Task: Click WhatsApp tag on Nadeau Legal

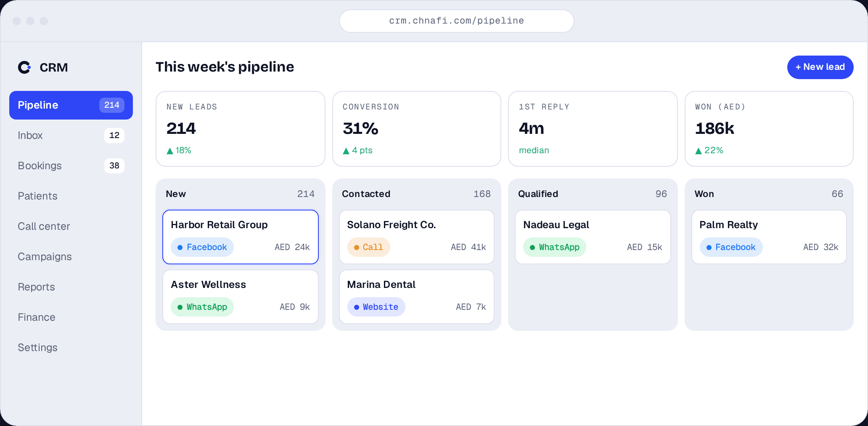Action: pos(555,247)
